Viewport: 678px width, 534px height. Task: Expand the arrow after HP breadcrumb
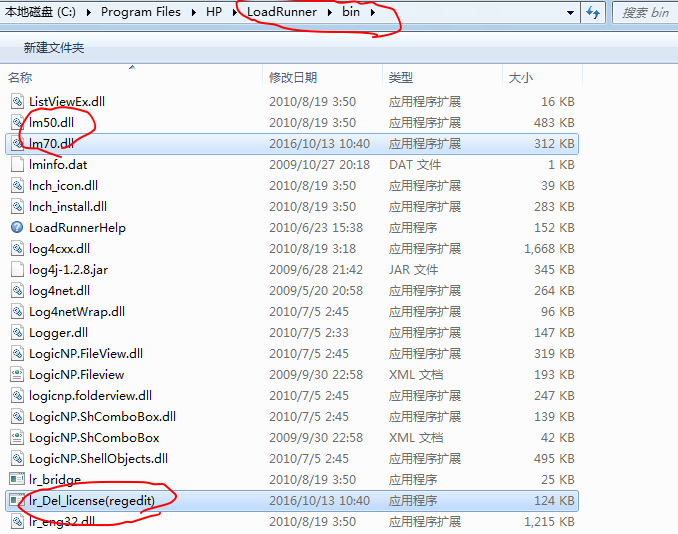tap(235, 13)
